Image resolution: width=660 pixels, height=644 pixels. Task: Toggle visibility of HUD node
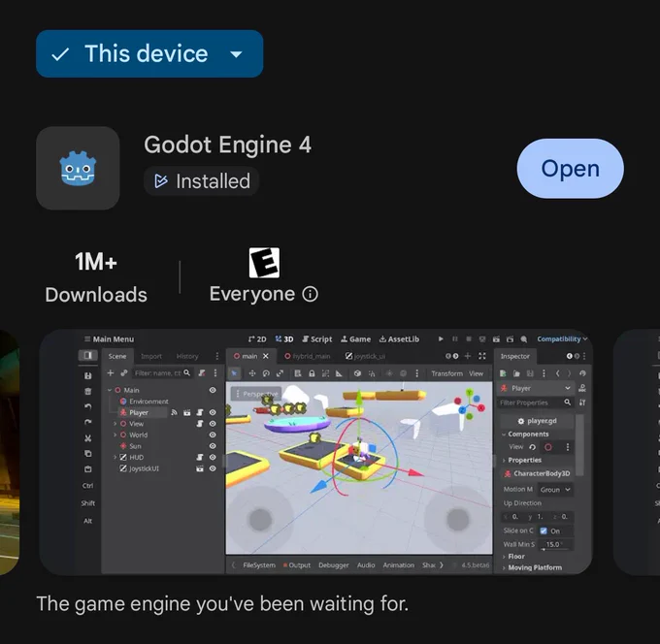tap(213, 457)
